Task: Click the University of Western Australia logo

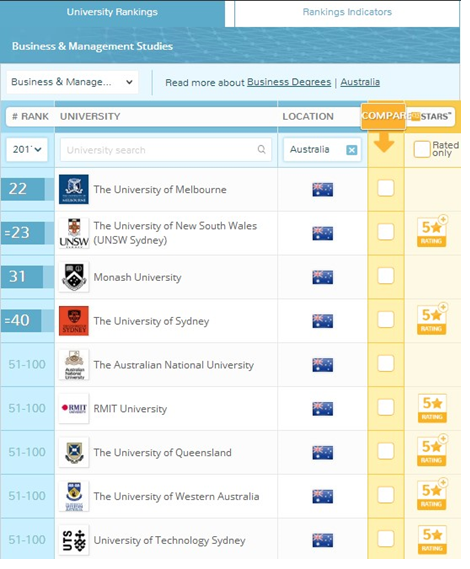Action: point(74,496)
